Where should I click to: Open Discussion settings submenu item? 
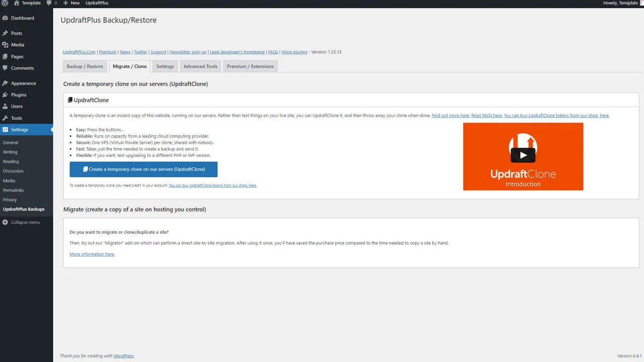tap(13, 171)
